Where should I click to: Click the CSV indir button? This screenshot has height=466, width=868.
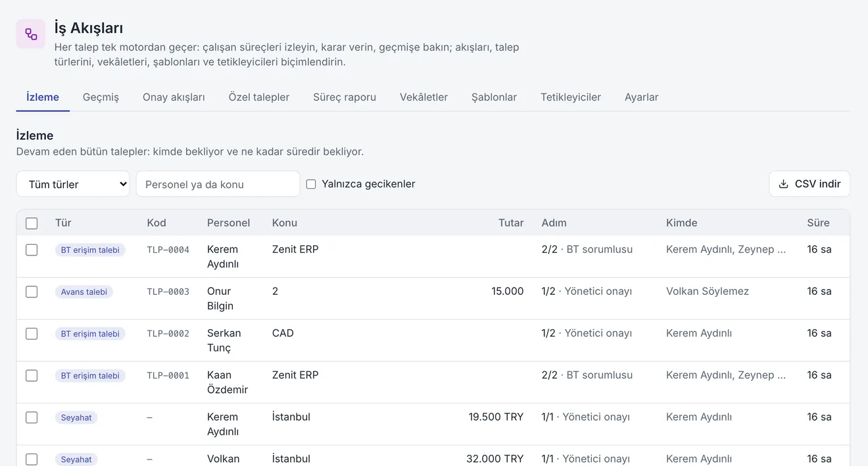(809, 184)
